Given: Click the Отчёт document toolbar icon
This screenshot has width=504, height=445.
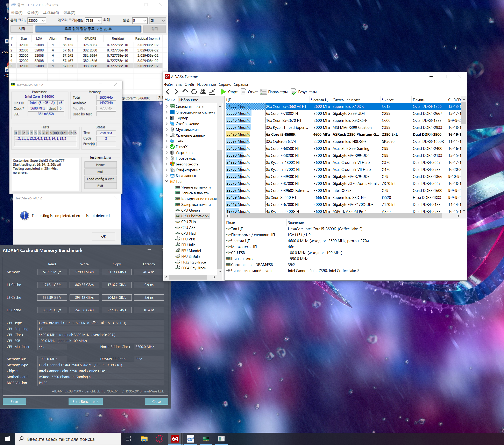Looking at the screenshot, I should click(x=243, y=92).
